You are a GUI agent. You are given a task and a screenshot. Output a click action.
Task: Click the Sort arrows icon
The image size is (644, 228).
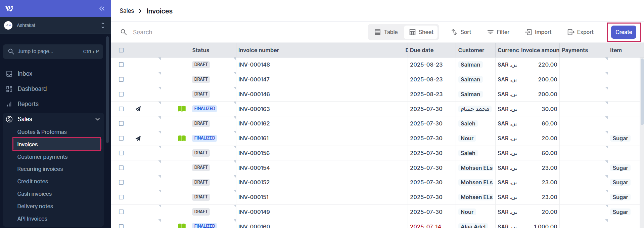454,32
